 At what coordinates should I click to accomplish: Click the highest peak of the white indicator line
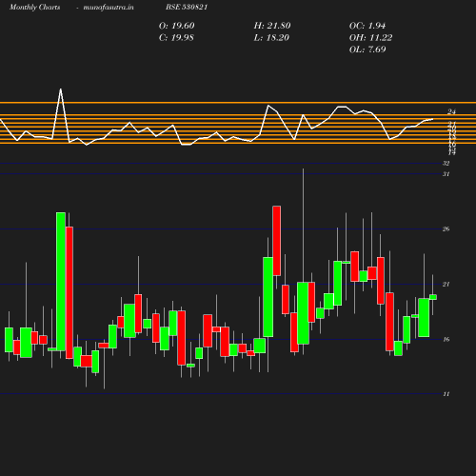[x=61, y=89]
